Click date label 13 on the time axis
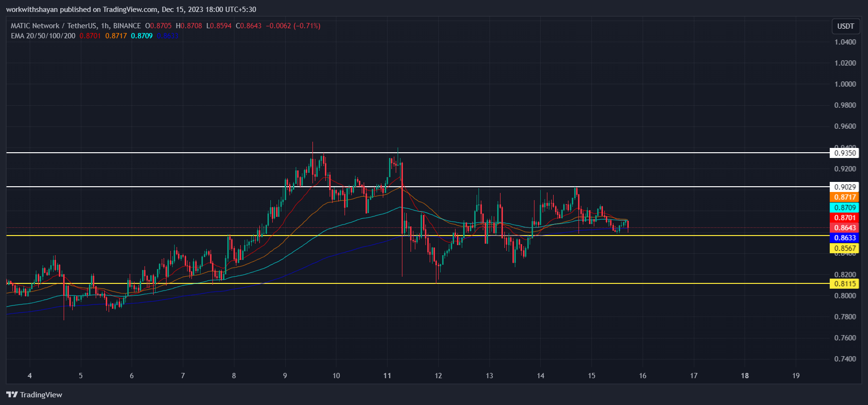 [490, 376]
